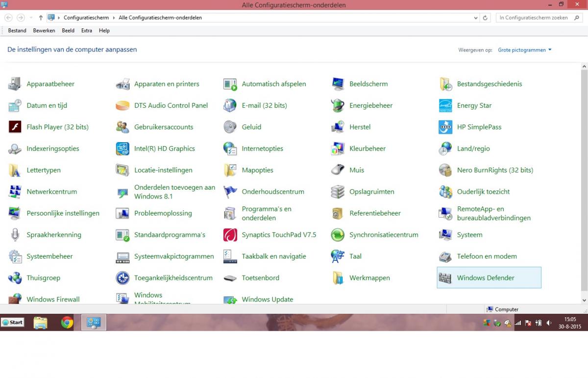588x378 pixels.
Task: Open the Synaptics TouchPad V7.5 icon
Action: 230,235
